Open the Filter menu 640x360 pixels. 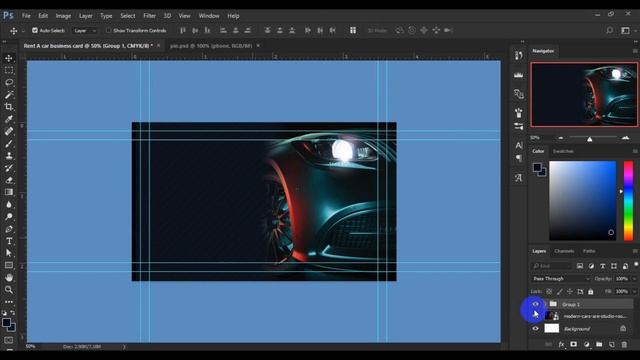pyautogui.click(x=149, y=16)
